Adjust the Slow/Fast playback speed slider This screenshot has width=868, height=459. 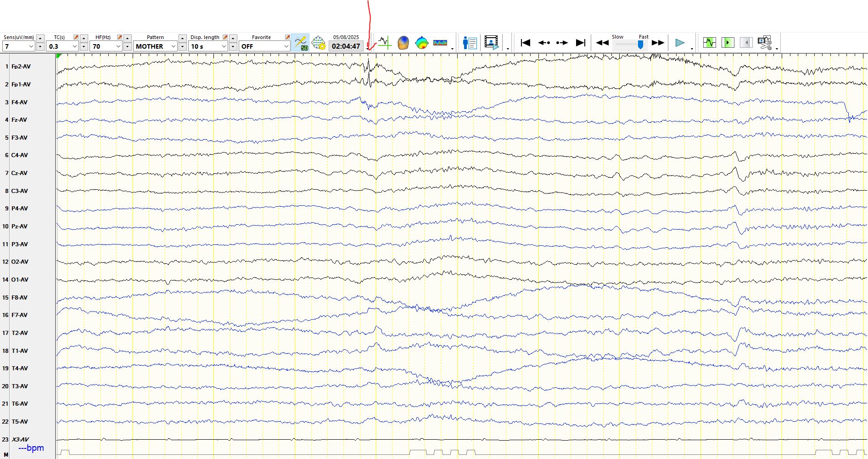tap(640, 45)
